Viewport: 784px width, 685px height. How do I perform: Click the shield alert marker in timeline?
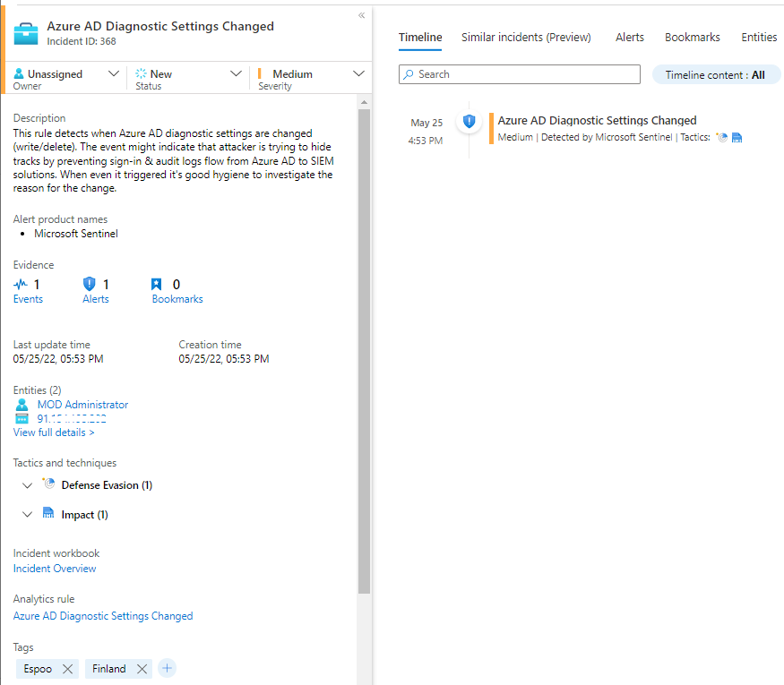pyautogui.click(x=469, y=121)
